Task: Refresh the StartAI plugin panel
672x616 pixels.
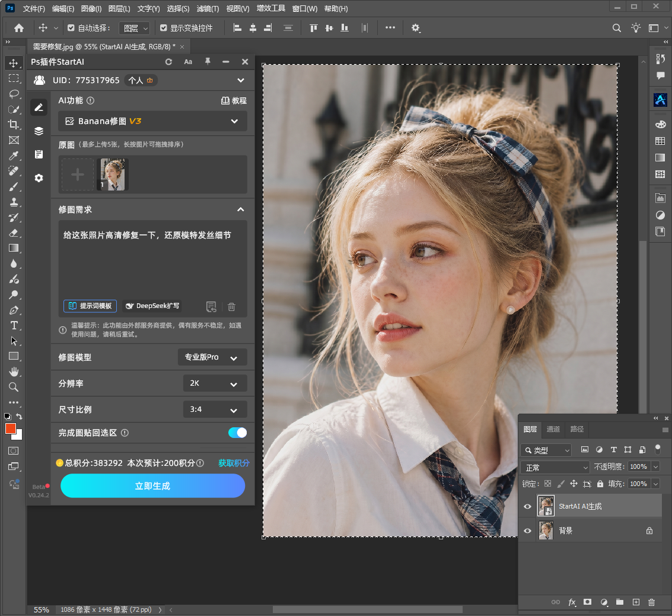Action: [x=169, y=62]
